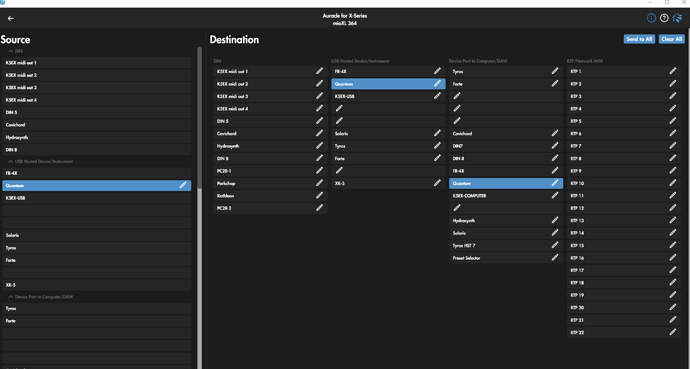The image size is (690, 369).
Task: Rename FR-4X in USB Hosted destination column
Action: [437, 71]
